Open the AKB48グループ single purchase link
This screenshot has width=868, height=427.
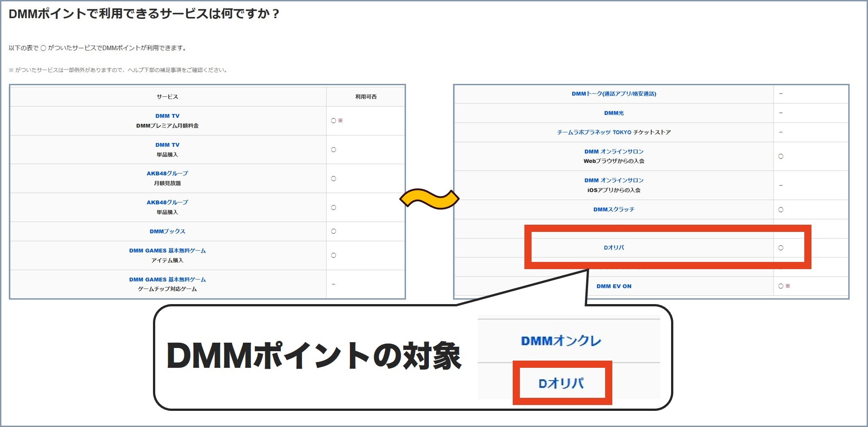(x=168, y=202)
